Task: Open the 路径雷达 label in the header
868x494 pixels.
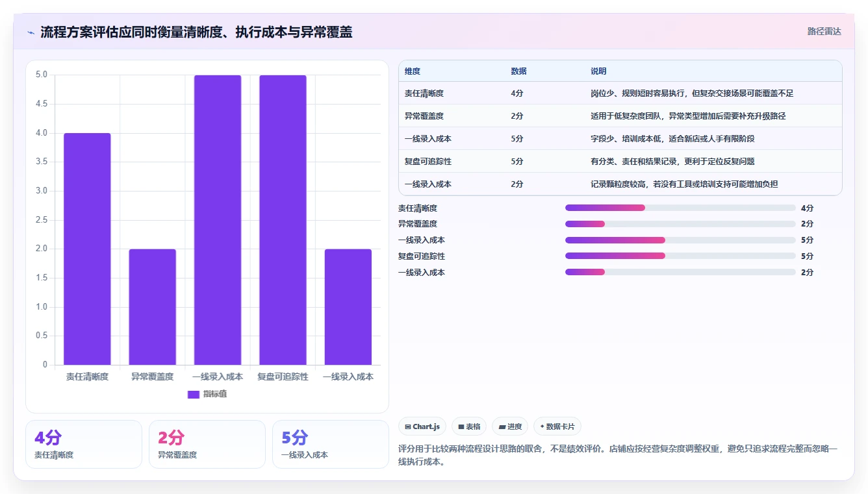Action: [x=824, y=31]
